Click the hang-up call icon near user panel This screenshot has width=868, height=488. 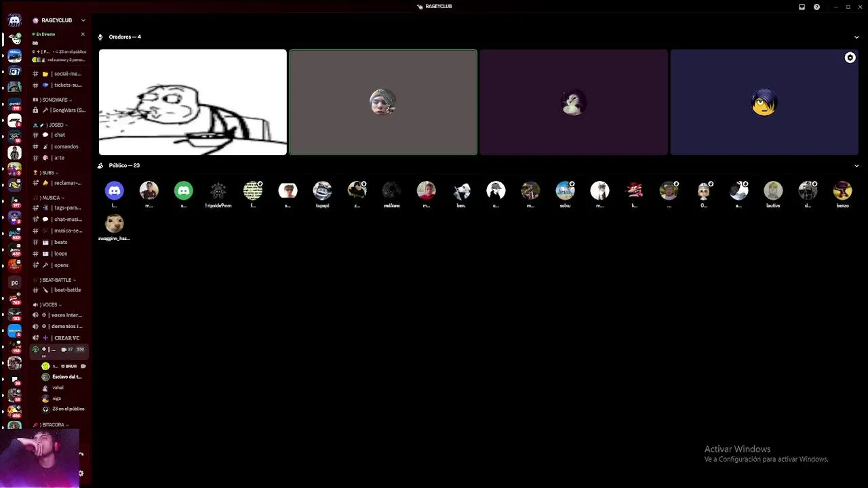81,455
